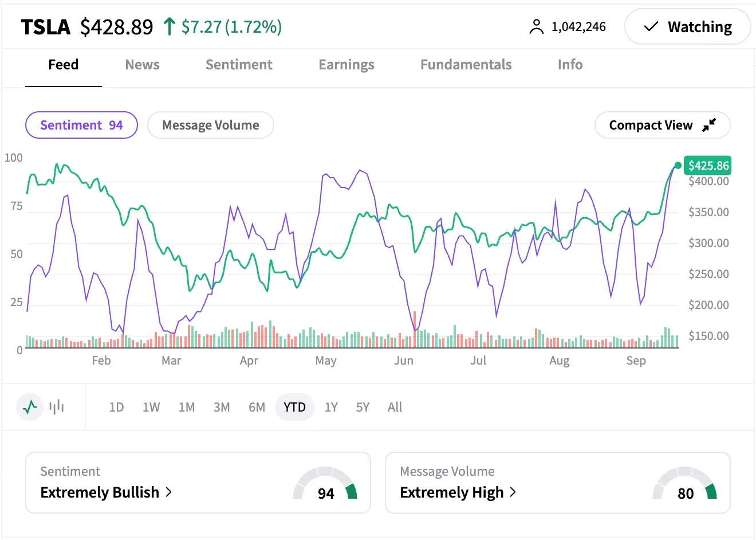Click the Compact View collapse arrows icon
756x540 pixels.
click(709, 125)
